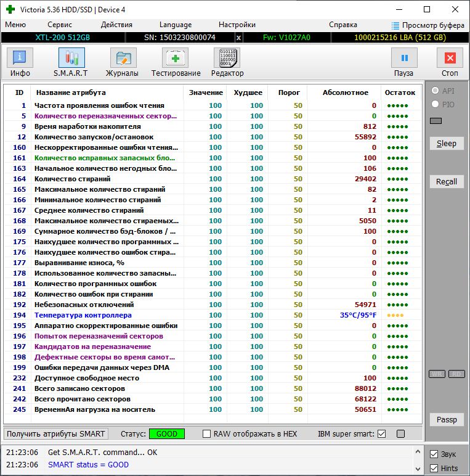Click the Recall button
The height and width of the screenshot is (476, 470).
pyautogui.click(x=447, y=181)
